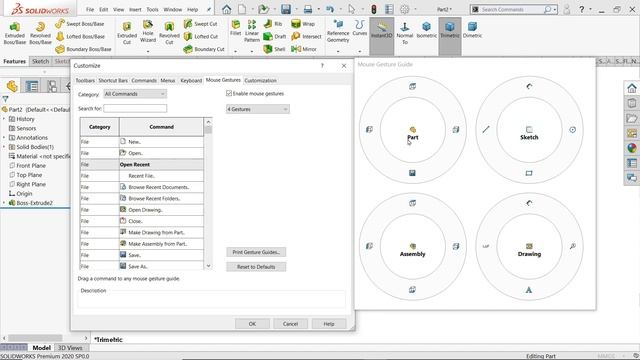Choose Boundary Boss/Base command
This screenshot has height=360, width=640.
click(83, 49)
